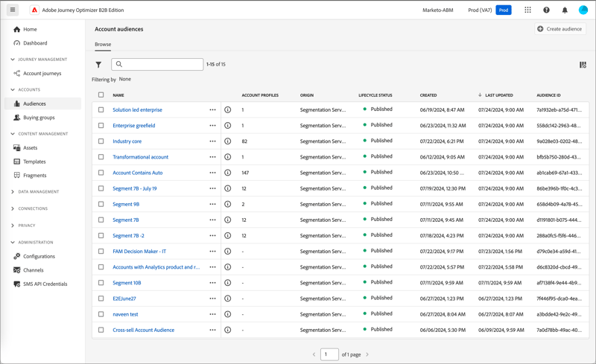The height and width of the screenshot is (364, 596).
Task: Click the audience search field
Action: (x=161, y=65)
